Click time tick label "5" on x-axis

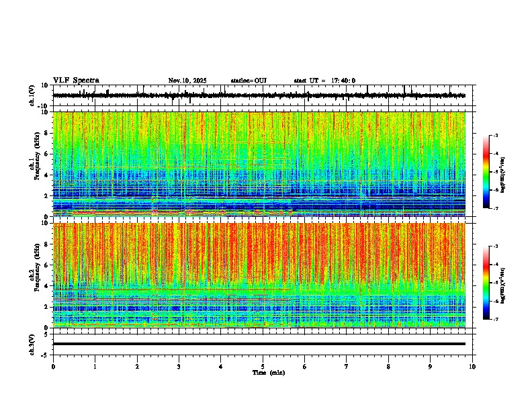click(x=263, y=367)
